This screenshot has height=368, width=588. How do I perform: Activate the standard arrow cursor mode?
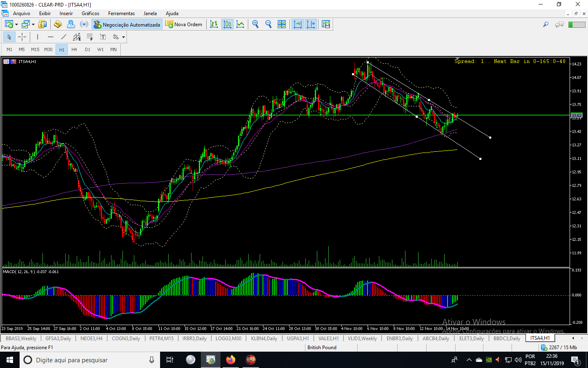(x=9, y=37)
